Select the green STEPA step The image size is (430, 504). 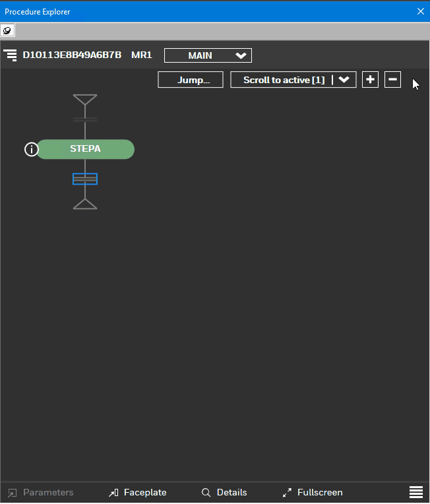[x=86, y=149]
